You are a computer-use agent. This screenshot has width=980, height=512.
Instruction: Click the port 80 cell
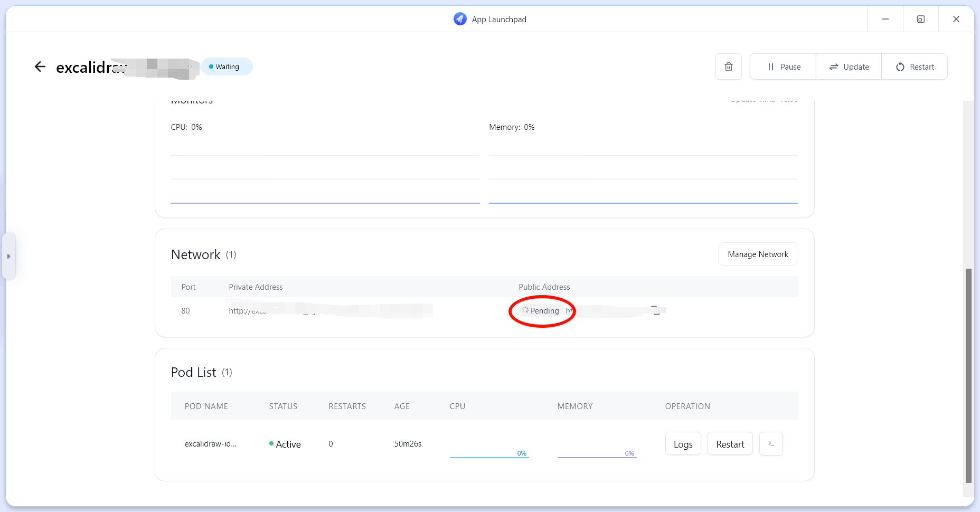pos(185,310)
